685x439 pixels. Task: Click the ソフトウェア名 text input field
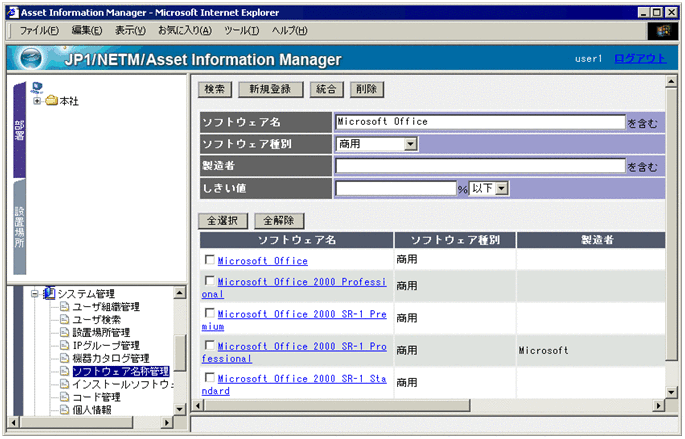click(x=479, y=122)
